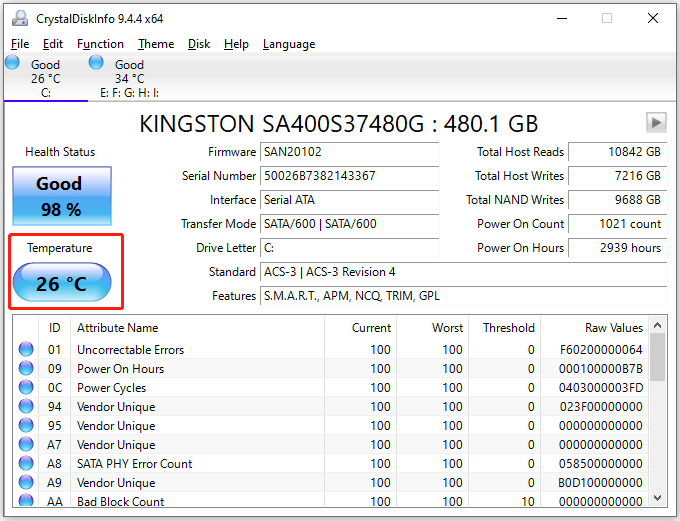Open the Help menu
Screen dimensions: 680x521
(236, 44)
